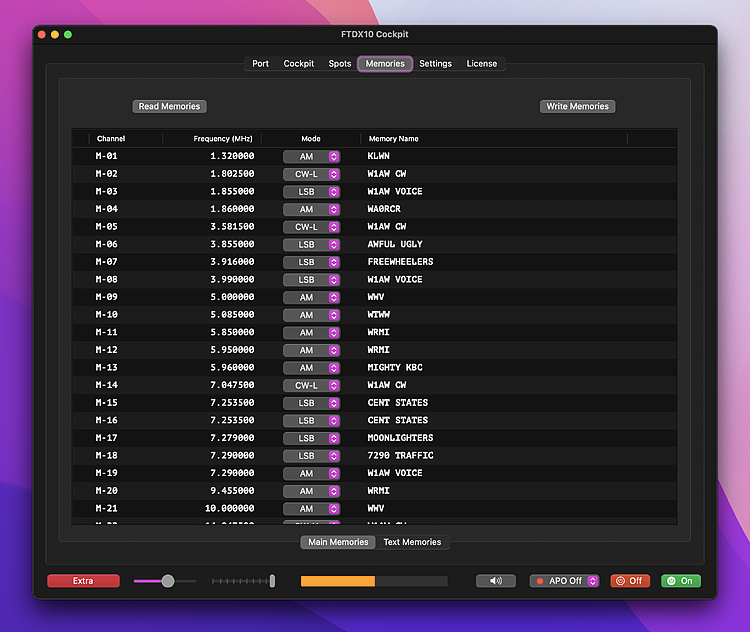Click the purple volume slider knob

pos(168,581)
